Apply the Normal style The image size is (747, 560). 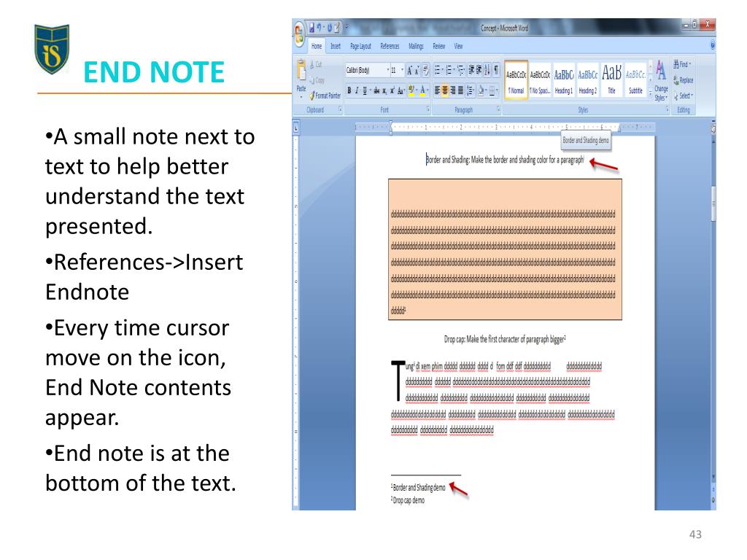516,79
